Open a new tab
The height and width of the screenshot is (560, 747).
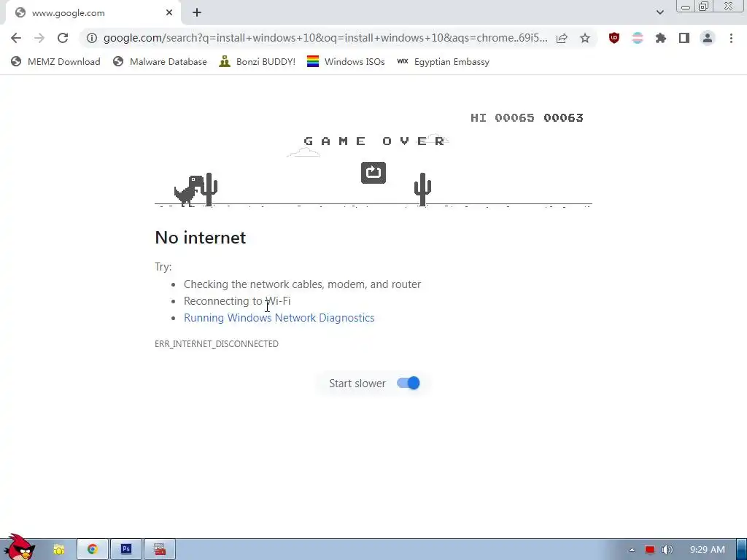[197, 13]
